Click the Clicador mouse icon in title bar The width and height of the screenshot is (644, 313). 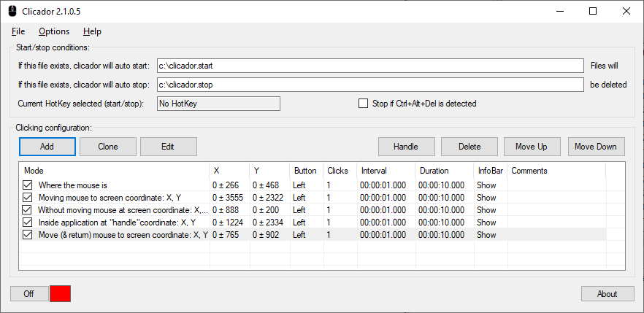coord(12,11)
